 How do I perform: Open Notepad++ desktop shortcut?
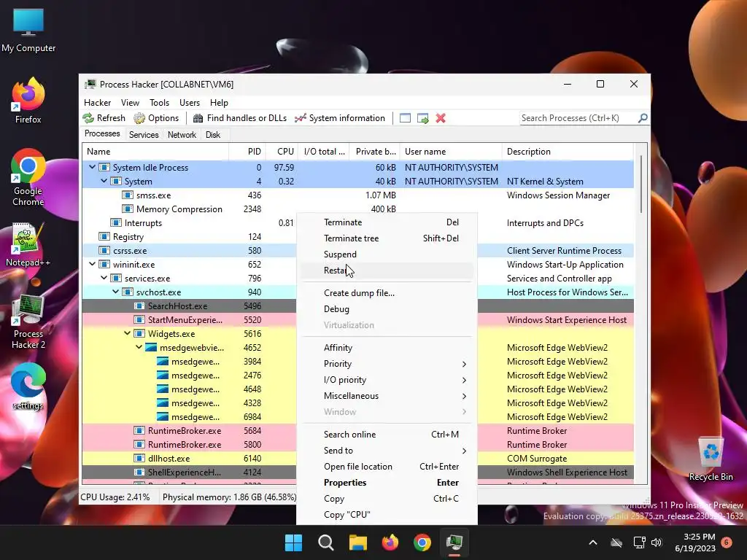(28, 245)
